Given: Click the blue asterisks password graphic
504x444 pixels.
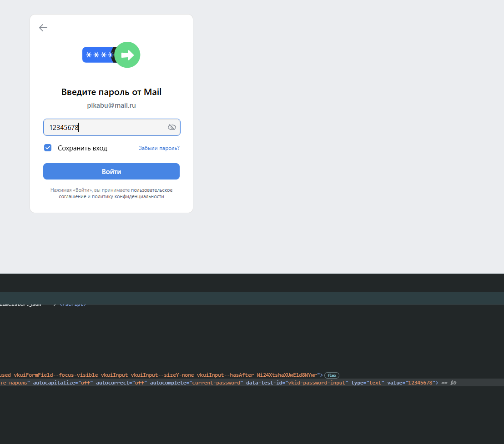Looking at the screenshot, I should [97, 55].
